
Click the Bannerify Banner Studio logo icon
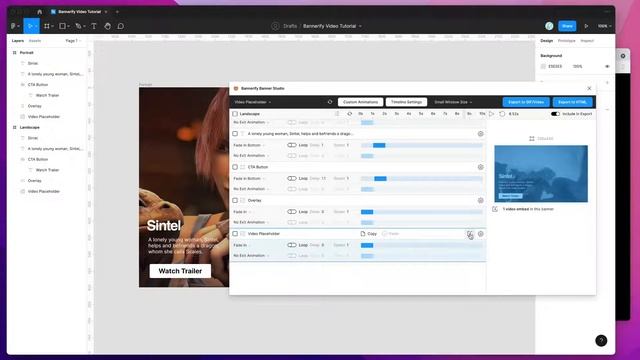(x=236, y=89)
